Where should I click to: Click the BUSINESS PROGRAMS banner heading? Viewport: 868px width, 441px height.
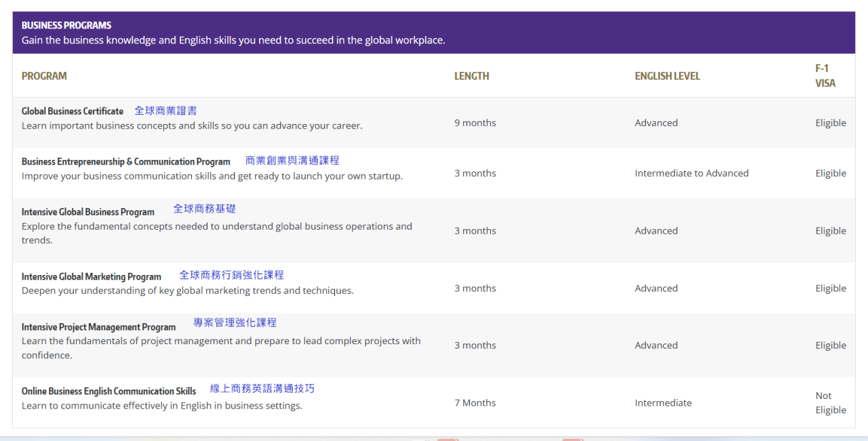(66, 25)
